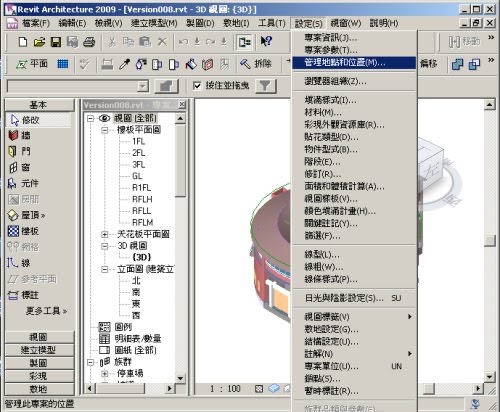The image size is (500, 412).
Task: Select the 窗 window tool
Action: 19,167
